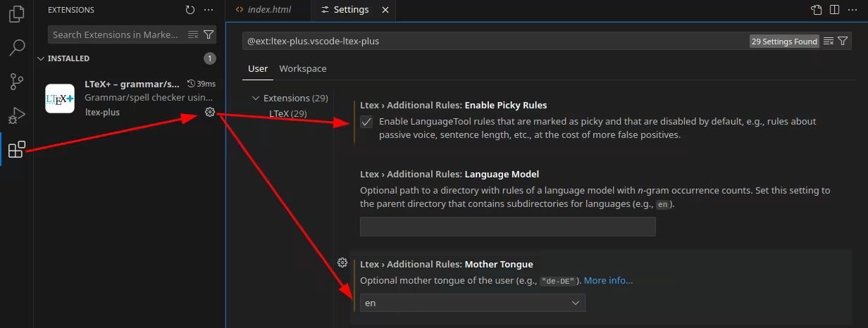868x328 pixels.
Task: Switch to the index.html tab
Action: pyautogui.click(x=268, y=10)
